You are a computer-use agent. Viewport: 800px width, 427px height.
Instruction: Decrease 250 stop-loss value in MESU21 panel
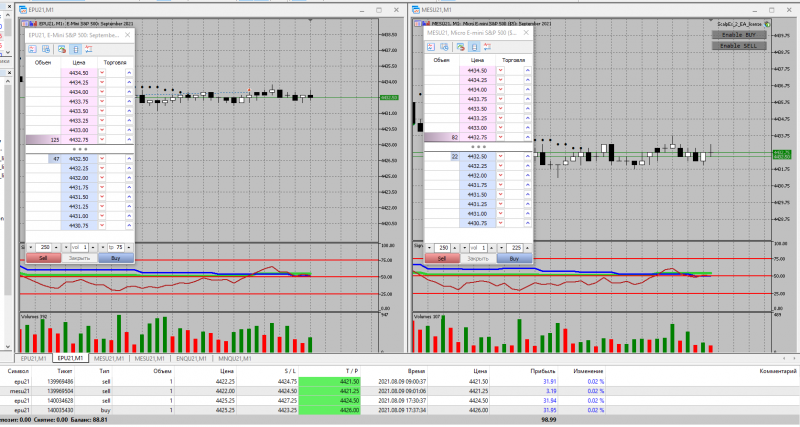point(430,248)
